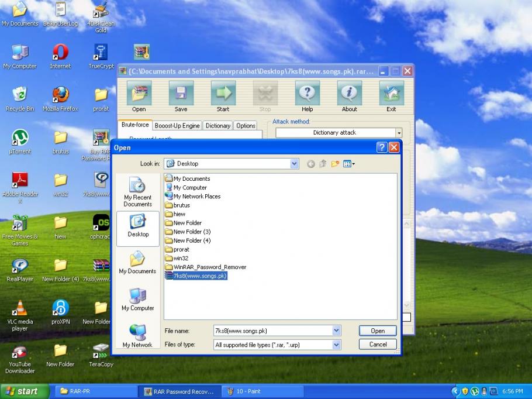Click the 6:56 PM system clock
Image resolution: width=532 pixels, height=399 pixels.
tap(512, 391)
